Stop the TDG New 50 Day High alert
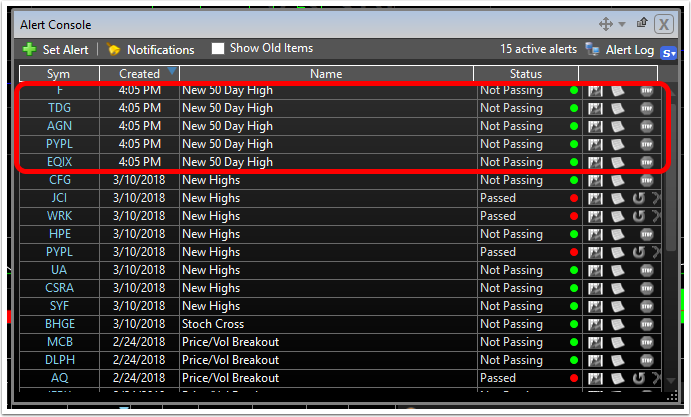The height and width of the screenshot is (417, 691). 646,108
